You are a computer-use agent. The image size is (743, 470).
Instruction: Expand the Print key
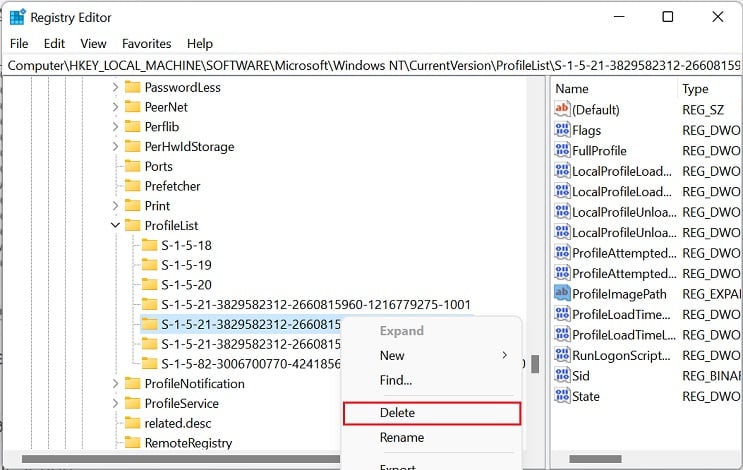click(x=115, y=206)
